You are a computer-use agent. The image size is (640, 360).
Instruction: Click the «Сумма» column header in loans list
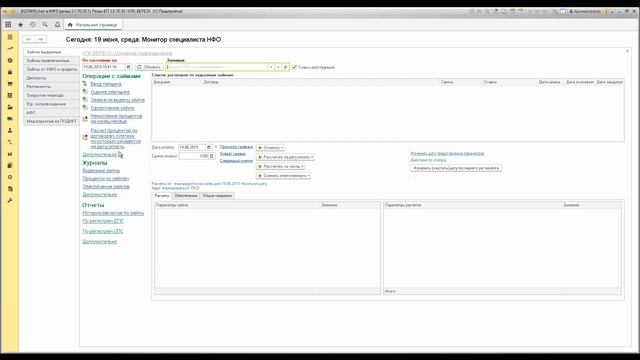click(x=460, y=82)
